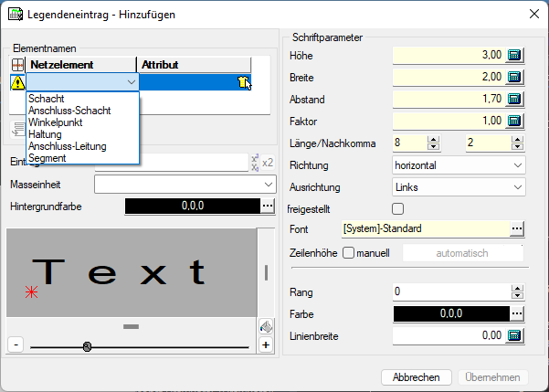Enable the freigestellt checkbox
This screenshot has width=549, height=392.
coord(397,208)
